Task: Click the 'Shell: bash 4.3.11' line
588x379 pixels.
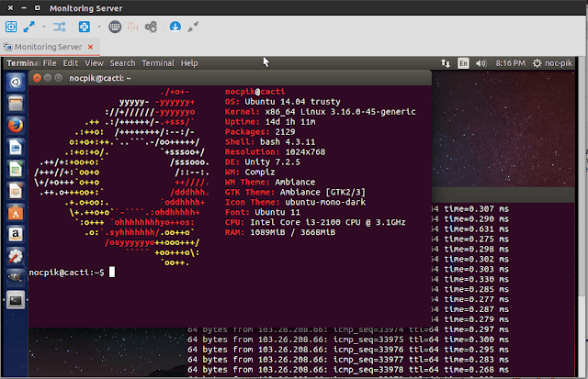Action: tap(270, 142)
